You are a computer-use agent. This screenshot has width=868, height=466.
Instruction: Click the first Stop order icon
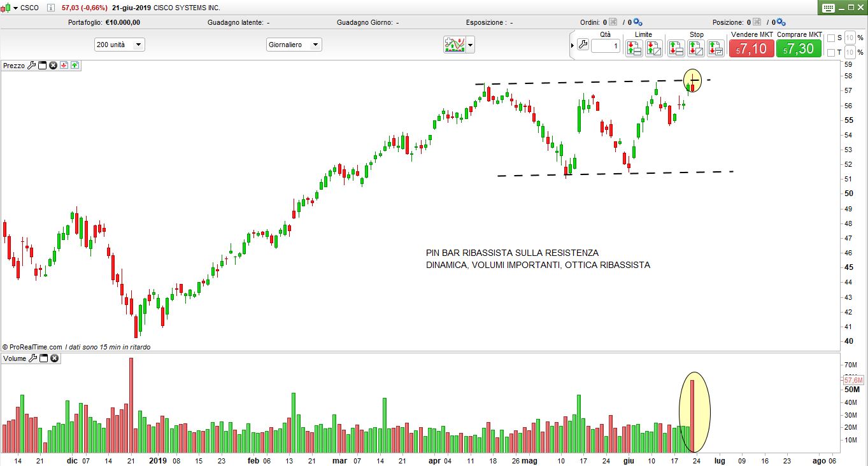(676, 48)
